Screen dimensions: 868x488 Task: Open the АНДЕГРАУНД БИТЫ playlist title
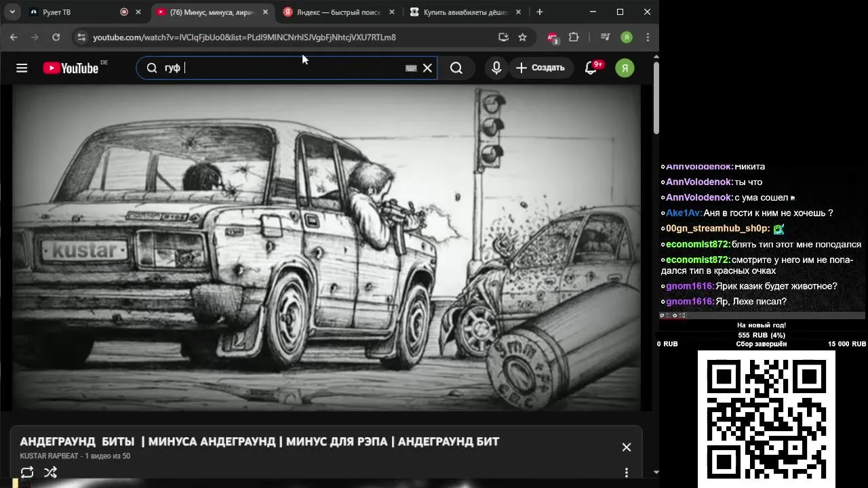pyautogui.click(x=259, y=441)
